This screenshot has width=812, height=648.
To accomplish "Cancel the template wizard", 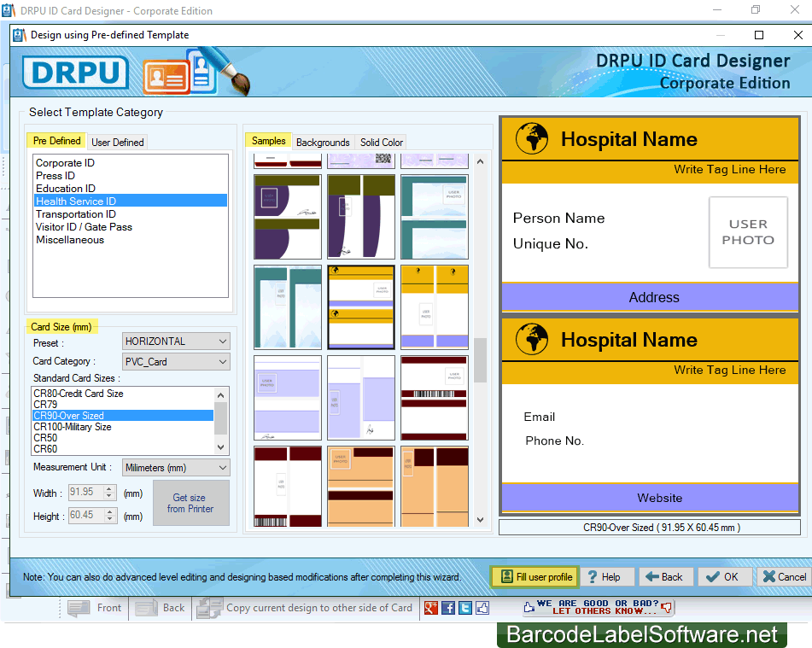I will tap(784, 576).
